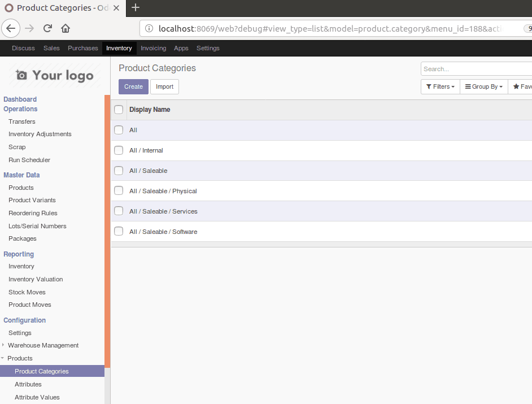Open Run Scheduler in the sidebar
This screenshot has height=404, width=532.
click(x=29, y=160)
